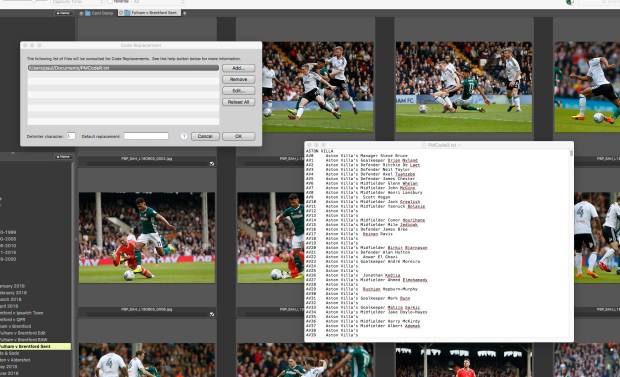This screenshot has width=620, height=377.
Task: Focus the Delimiter character field
Action: 71,136
